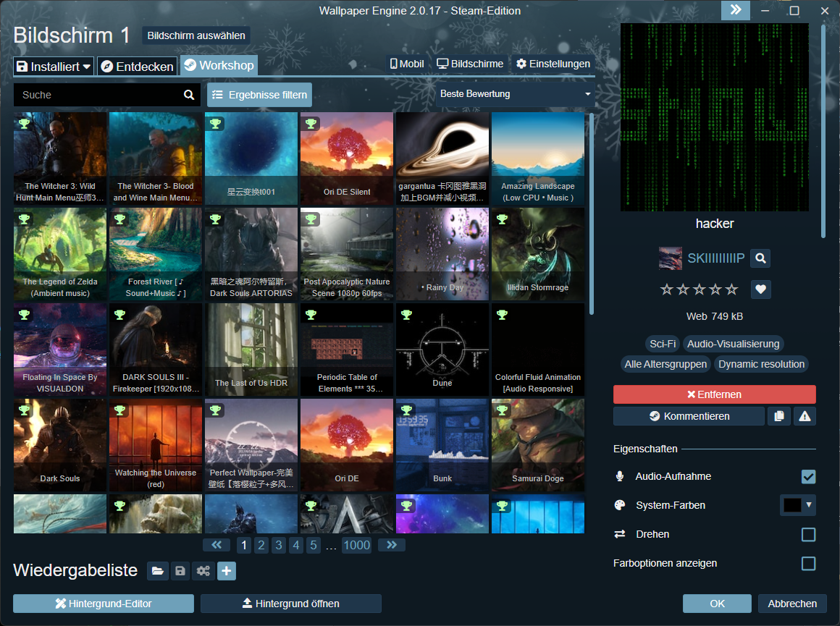Click the plus icon to add playlist
This screenshot has width=840, height=626.
227,571
